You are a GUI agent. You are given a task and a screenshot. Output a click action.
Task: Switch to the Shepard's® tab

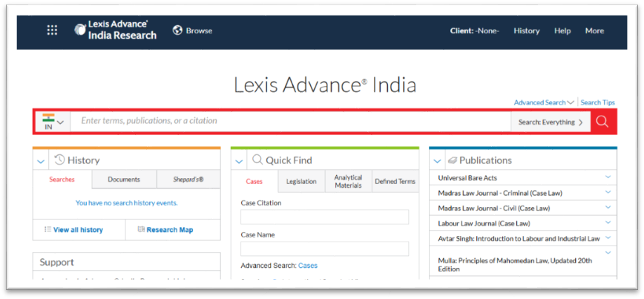188,180
